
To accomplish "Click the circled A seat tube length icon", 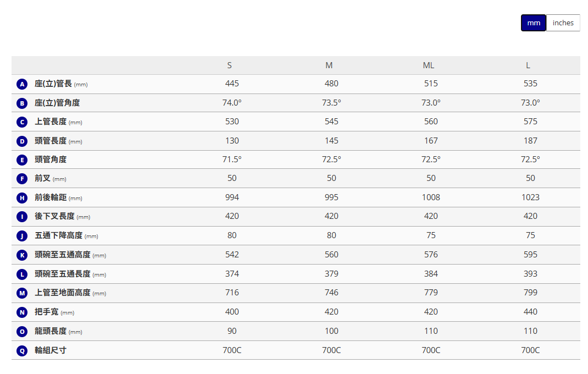I will click(x=22, y=84).
